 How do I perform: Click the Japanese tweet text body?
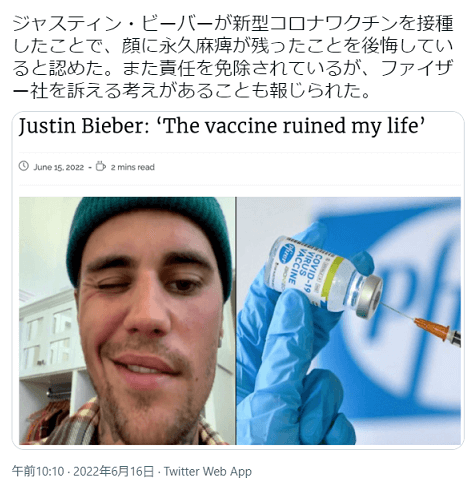coord(233,57)
